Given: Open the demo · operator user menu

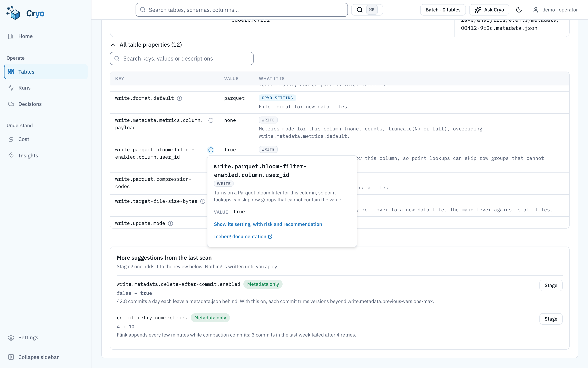Looking at the screenshot, I should click(556, 10).
